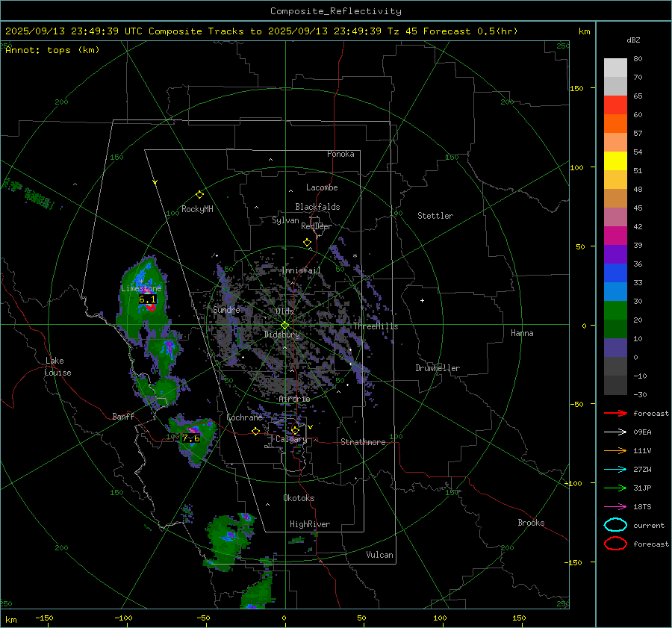Click the Sylvan label
This screenshot has height=628, width=672.
click(x=285, y=220)
